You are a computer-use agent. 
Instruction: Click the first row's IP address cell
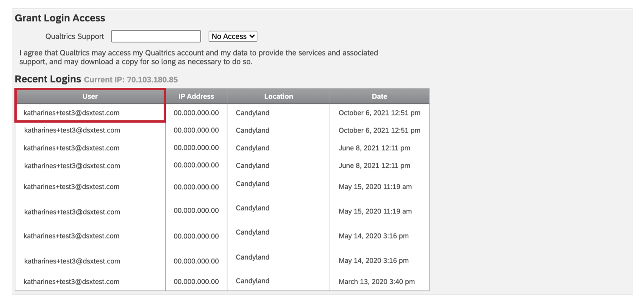point(196,113)
